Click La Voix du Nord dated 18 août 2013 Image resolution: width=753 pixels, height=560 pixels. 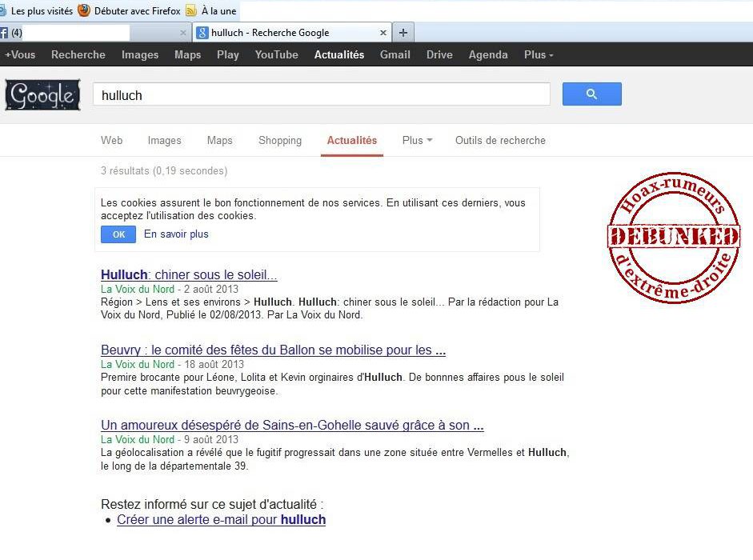coord(138,365)
